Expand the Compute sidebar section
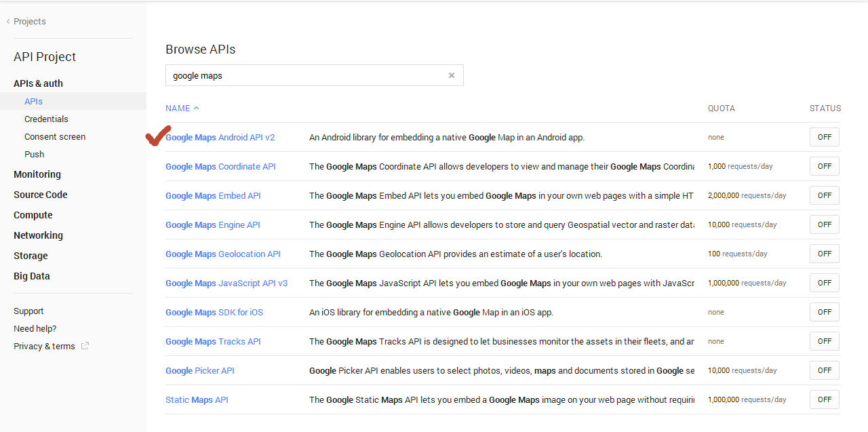The height and width of the screenshot is (432, 868). click(33, 215)
